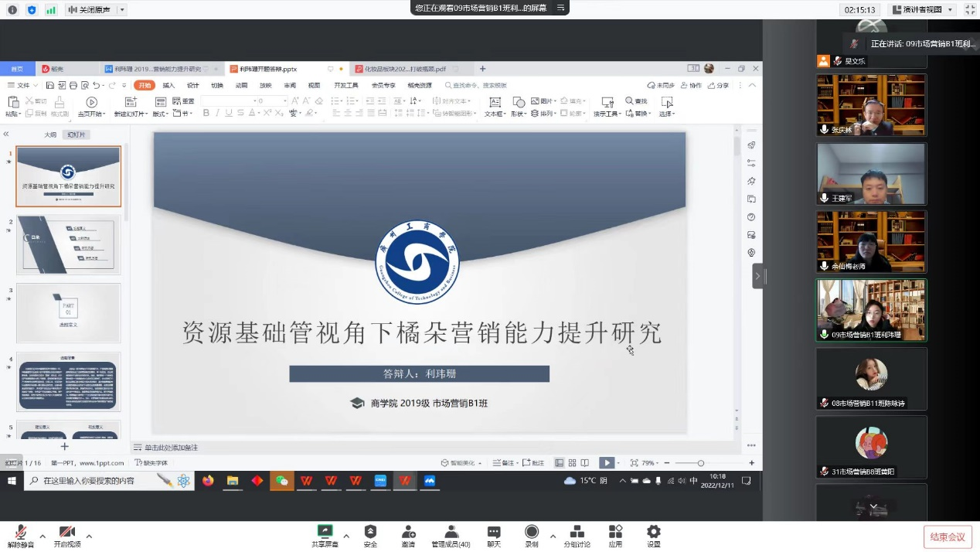Click the zoom slider in WPS status bar
This screenshot has height=552, width=980.
701,463
